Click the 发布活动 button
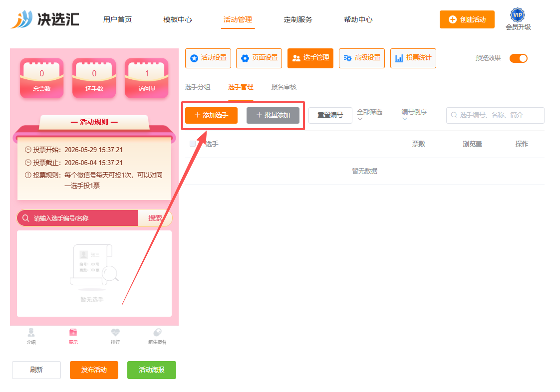 94,370
